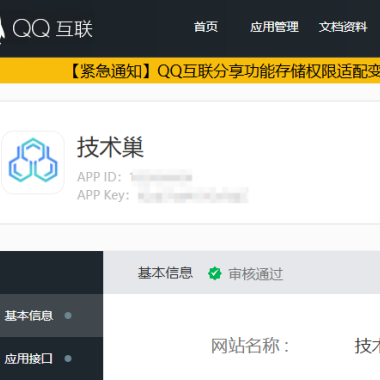Click the 审核通过 status text
The image size is (380, 380).
(256, 274)
